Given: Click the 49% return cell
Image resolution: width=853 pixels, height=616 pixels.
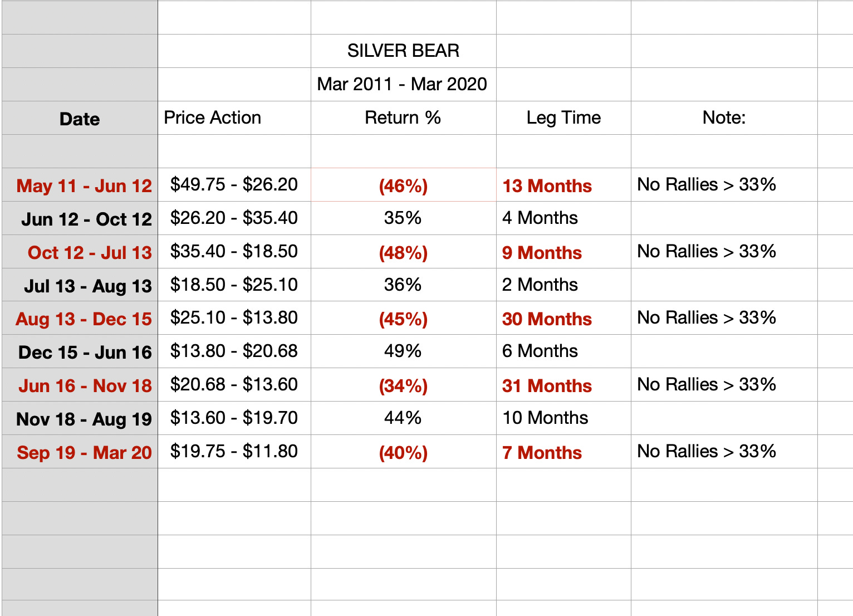Looking at the screenshot, I should [x=403, y=351].
